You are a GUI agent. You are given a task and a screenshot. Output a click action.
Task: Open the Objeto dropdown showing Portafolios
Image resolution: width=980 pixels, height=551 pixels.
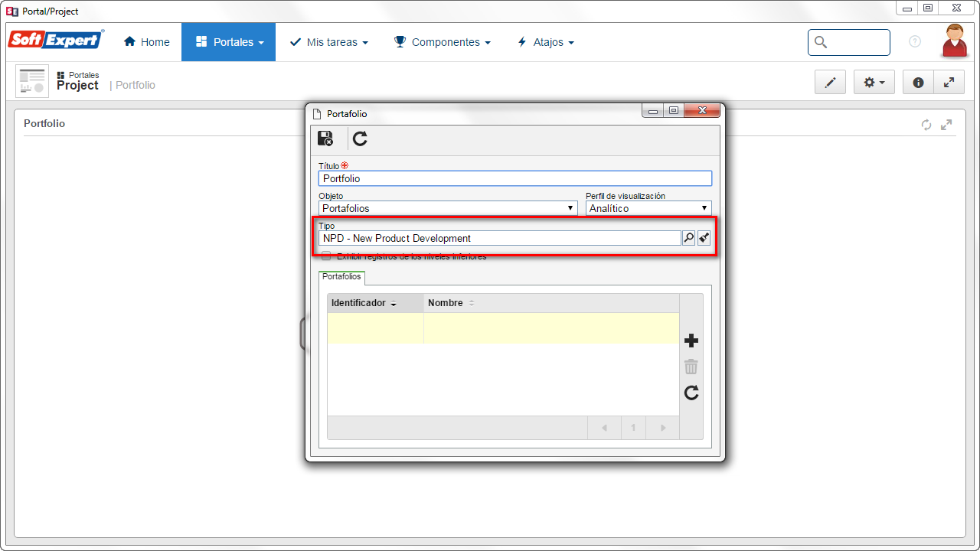448,208
